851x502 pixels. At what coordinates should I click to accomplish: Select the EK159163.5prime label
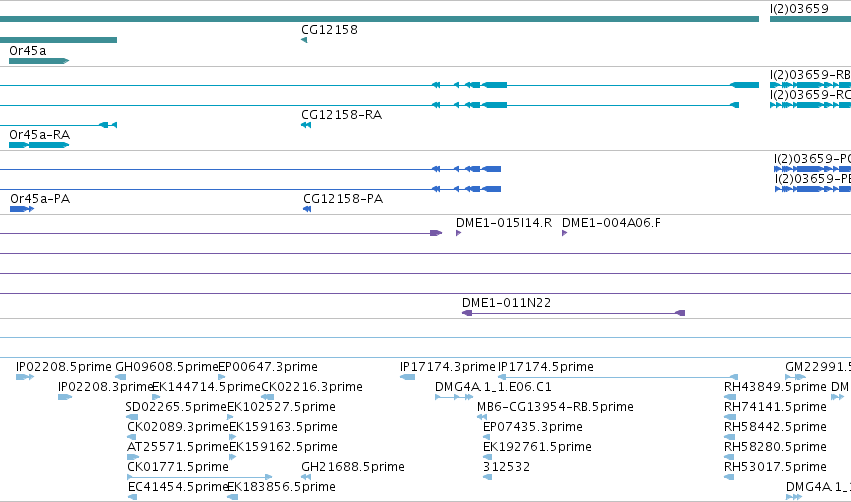[x=283, y=427]
